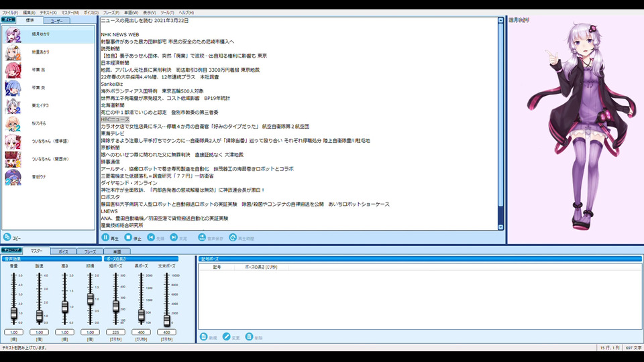The height and width of the screenshot is (362, 644).
Task: Click the 長ポーズ value field showing 400
Action: pos(141,332)
